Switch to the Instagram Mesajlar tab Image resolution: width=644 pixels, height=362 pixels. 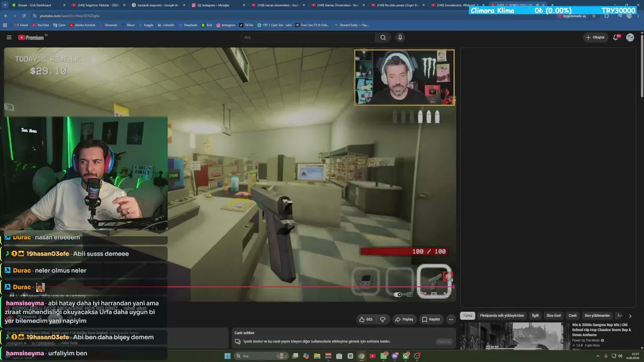click(217, 5)
